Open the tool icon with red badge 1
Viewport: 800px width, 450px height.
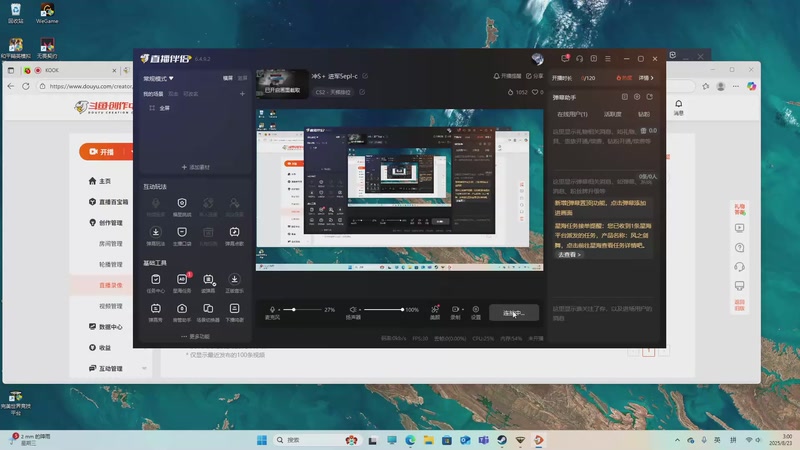pyautogui.click(x=182, y=283)
